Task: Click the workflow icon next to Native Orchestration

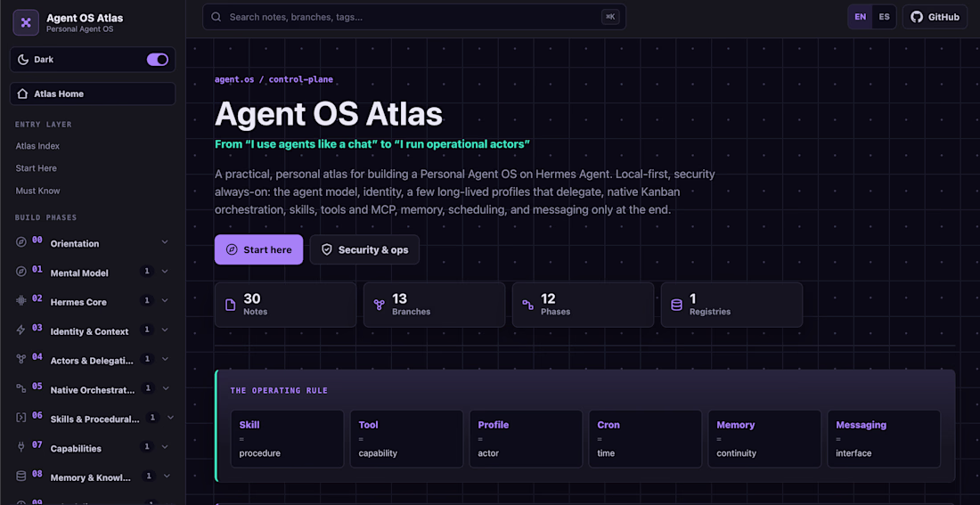Action: click(x=21, y=388)
